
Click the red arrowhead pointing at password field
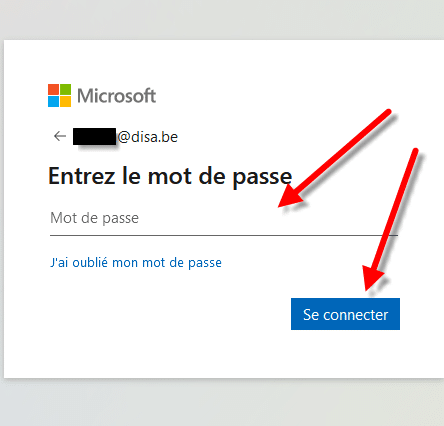290,197
